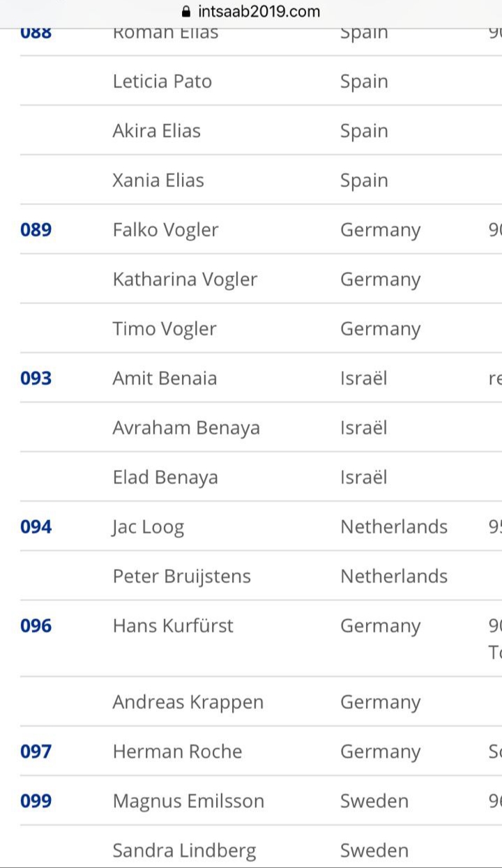Select Hans Kurfürst in the list
The width and height of the screenshot is (502, 868).
pos(173,625)
